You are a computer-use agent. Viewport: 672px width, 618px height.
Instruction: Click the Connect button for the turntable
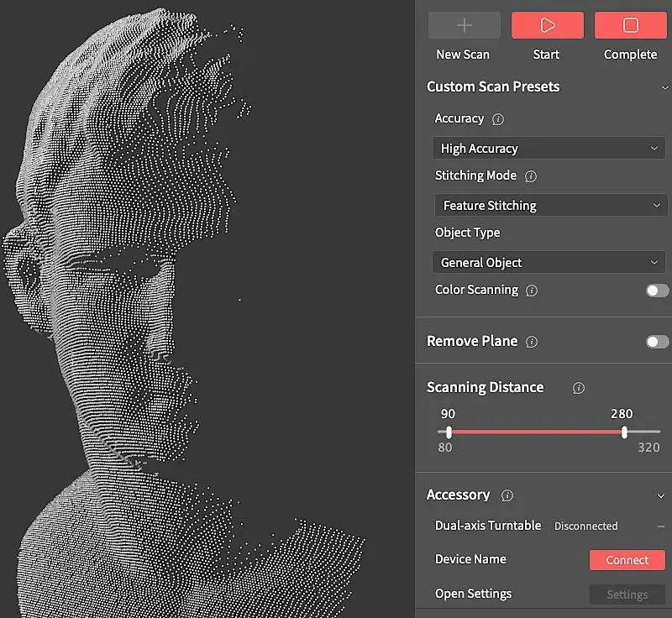tap(627, 560)
